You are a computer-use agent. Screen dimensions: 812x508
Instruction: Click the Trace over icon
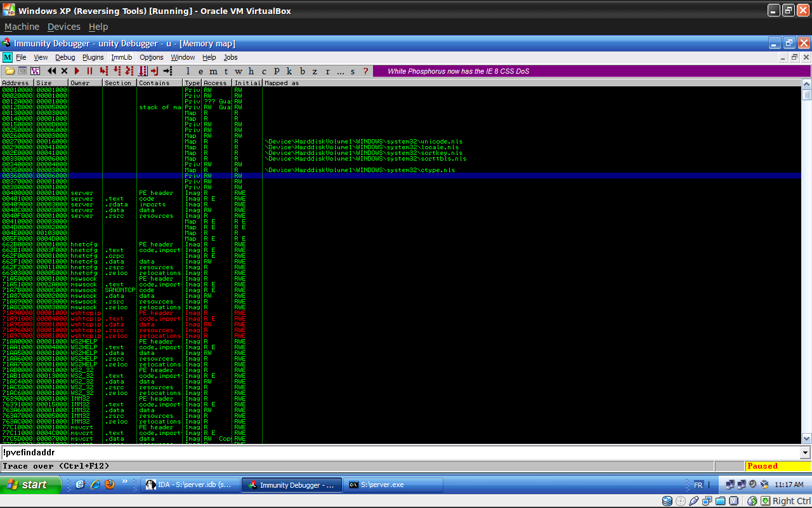[x=143, y=71]
